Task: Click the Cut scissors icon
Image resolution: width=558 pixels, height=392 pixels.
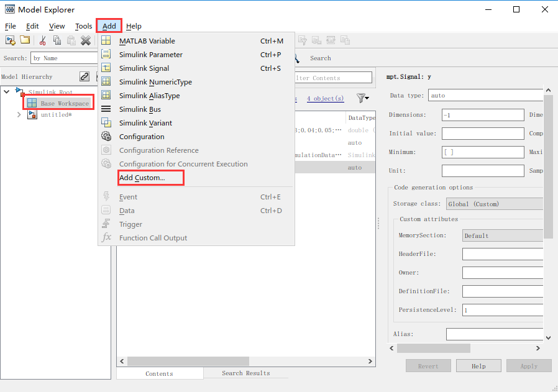Action: click(x=43, y=40)
